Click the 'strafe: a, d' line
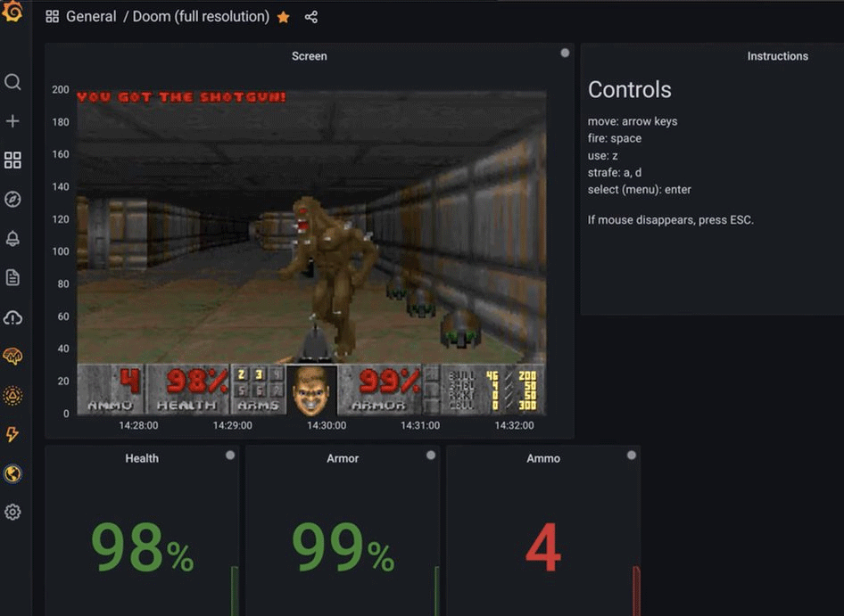Screen dimensions: 844x616 pyautogui.click(x=614, y=173)
